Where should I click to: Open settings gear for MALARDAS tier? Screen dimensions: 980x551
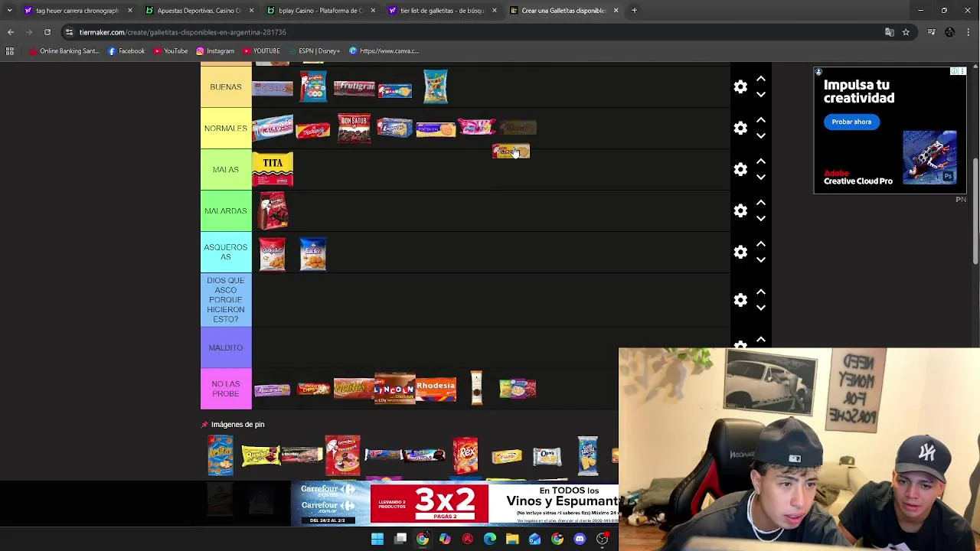tap(740, 210)
